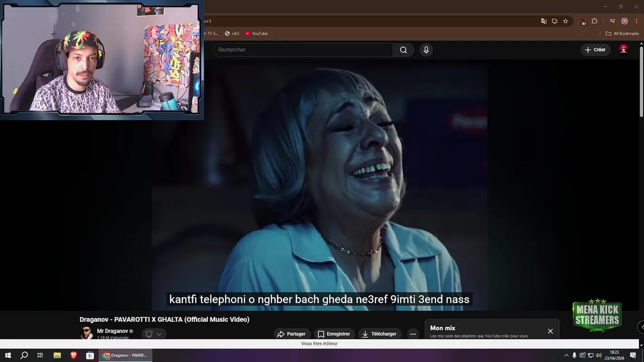644x362 pixels.
Task: Expand the notification bell subscription dropdown
Action: (x=153, y=334)
